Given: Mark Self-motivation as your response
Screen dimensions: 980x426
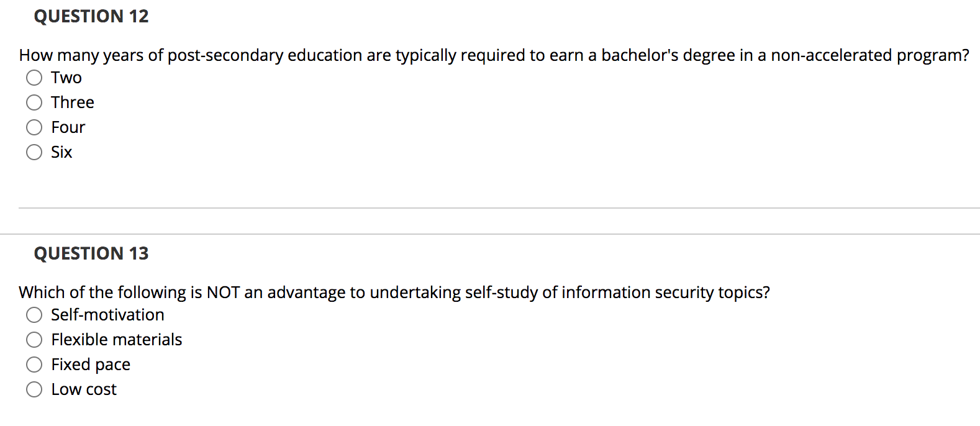Looking at the screenshot, I should 34,315.
